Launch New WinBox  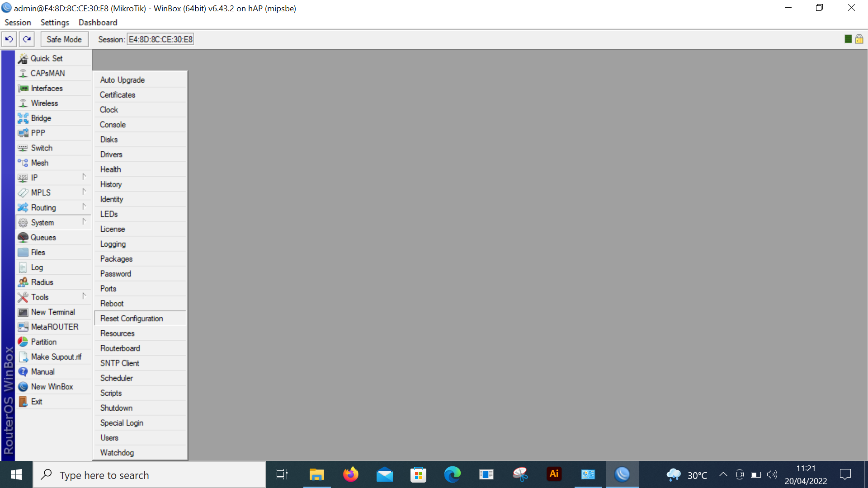click(x=54, y=386)
